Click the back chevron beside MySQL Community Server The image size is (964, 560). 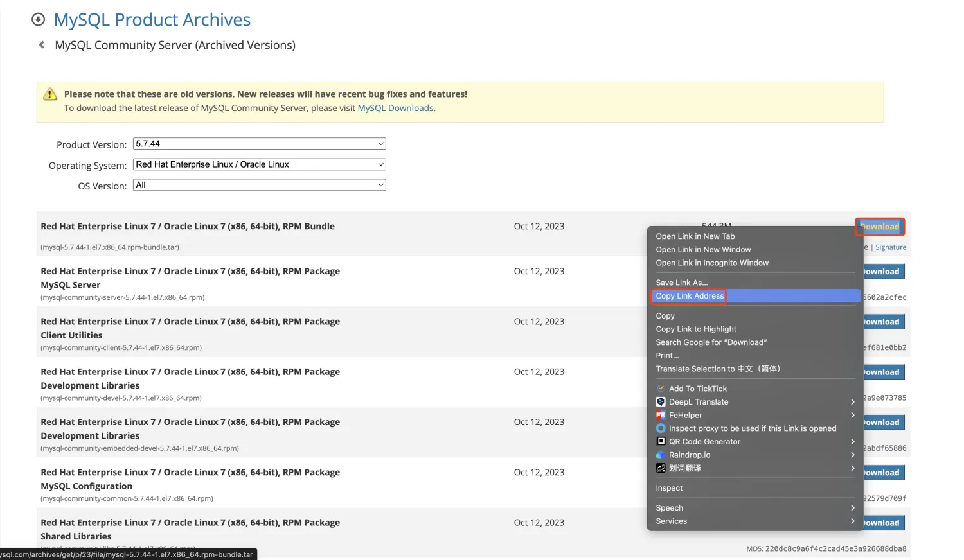pos(42,45)
